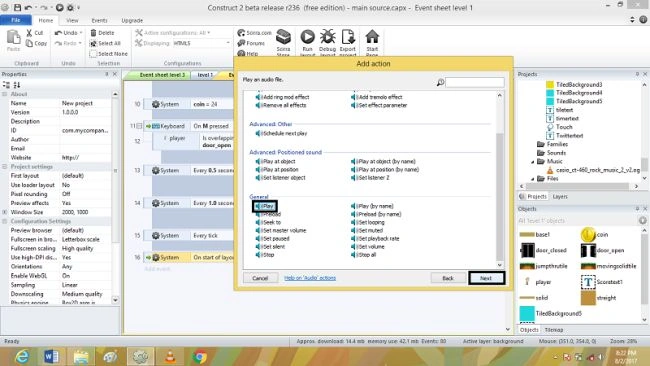650x366 pixels.
Task: Open Word from the taskbar
Action: click(x=51, y=356)
